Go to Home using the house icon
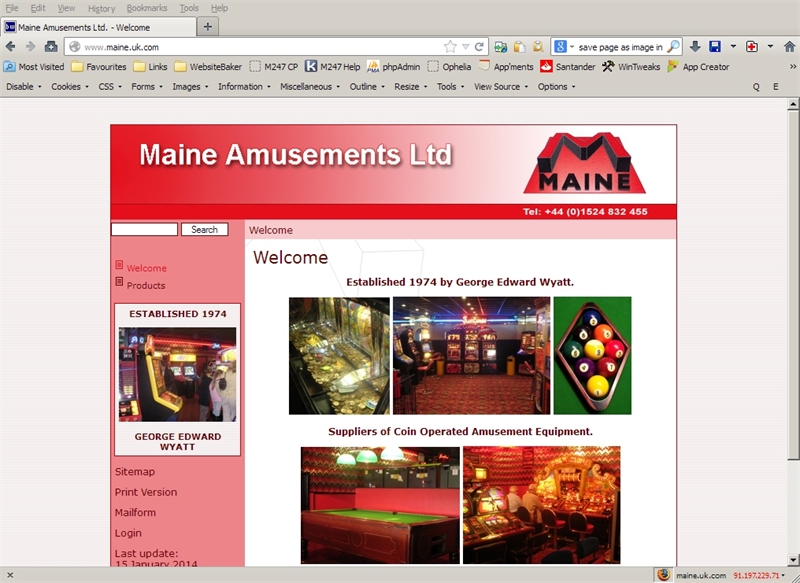The height and width of the screenshot is (583, 800). point(51,47)
